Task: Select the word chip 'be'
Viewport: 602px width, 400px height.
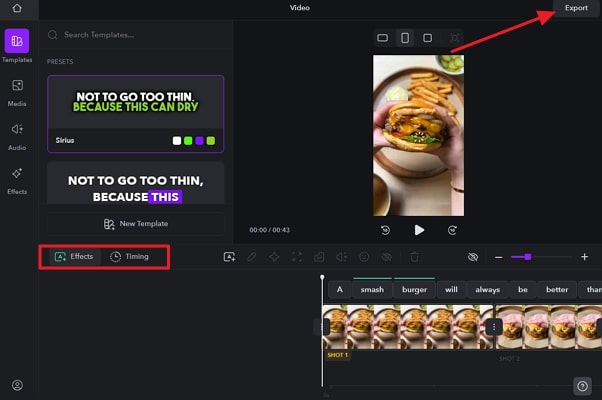Action: [523, 289]
